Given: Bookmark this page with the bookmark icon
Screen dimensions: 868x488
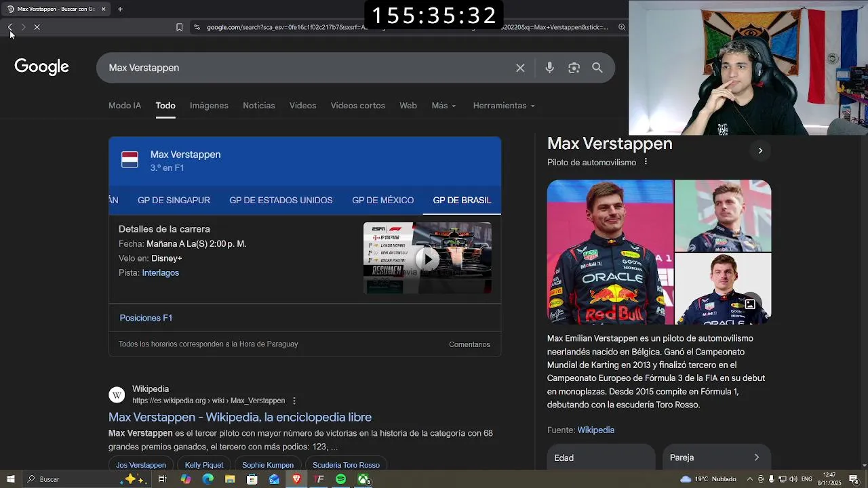Looking at the screenshot, I should point(179,27).
